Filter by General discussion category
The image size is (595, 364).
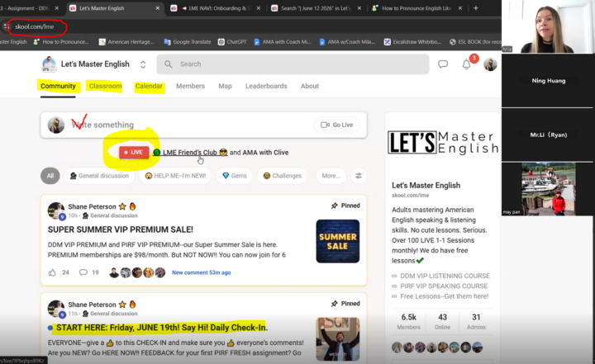coord(99,176)
